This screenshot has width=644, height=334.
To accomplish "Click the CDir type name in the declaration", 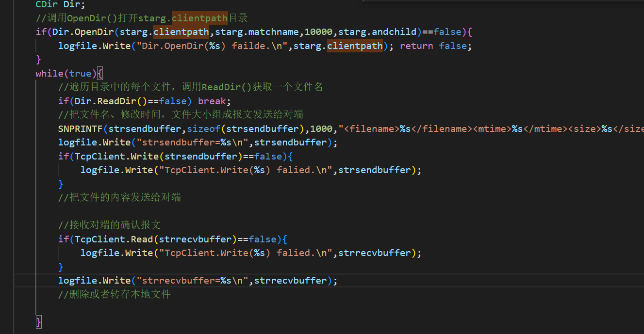I will pyautogui.click(x=47, y=4).
